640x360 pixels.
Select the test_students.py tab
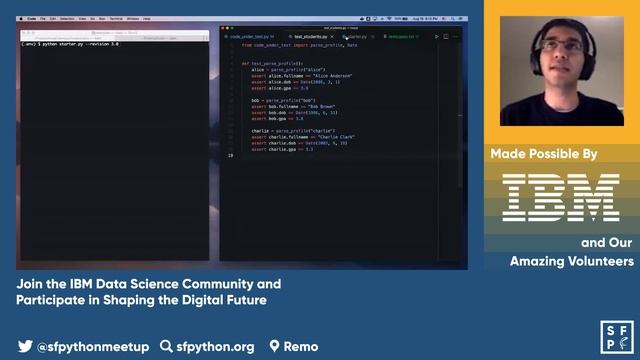click(310, 37)
